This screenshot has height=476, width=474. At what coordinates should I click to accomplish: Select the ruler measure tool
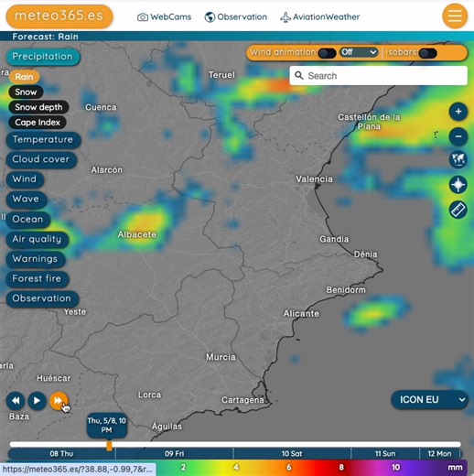(x=458, y=210)
